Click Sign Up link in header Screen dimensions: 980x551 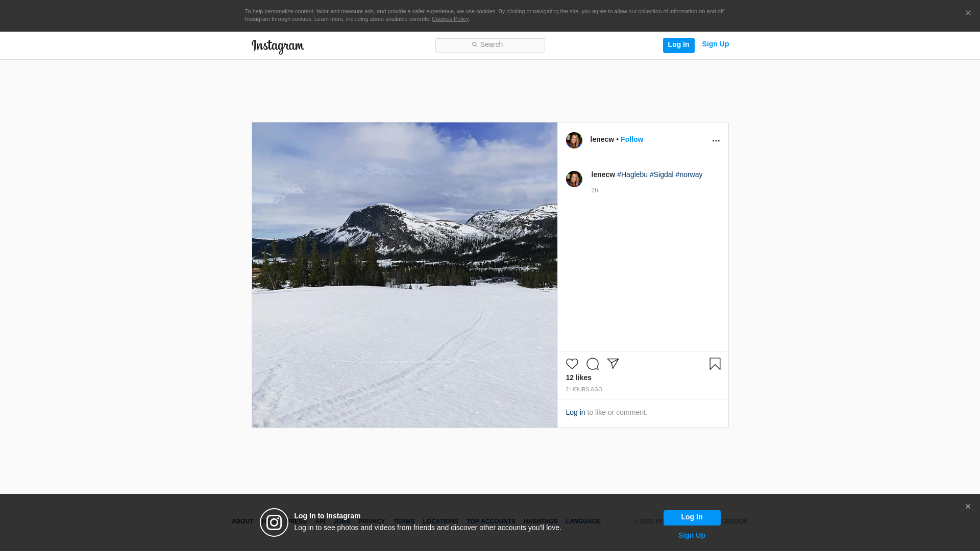[x=715, y=44]
